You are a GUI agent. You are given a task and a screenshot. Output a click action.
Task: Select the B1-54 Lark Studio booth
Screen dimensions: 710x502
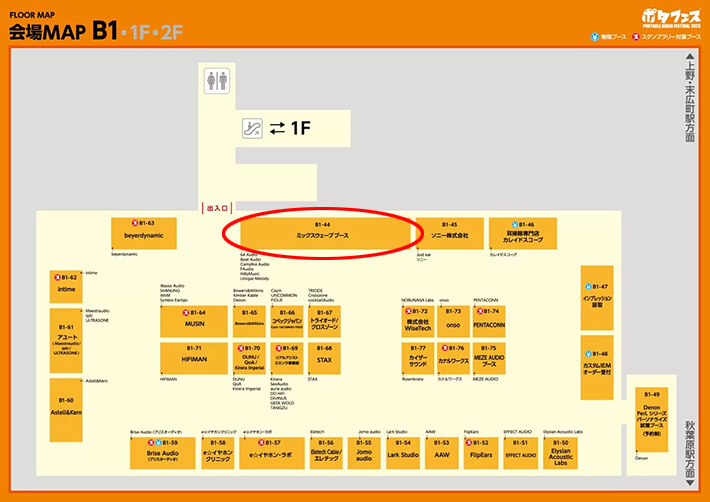coord(403,453)
